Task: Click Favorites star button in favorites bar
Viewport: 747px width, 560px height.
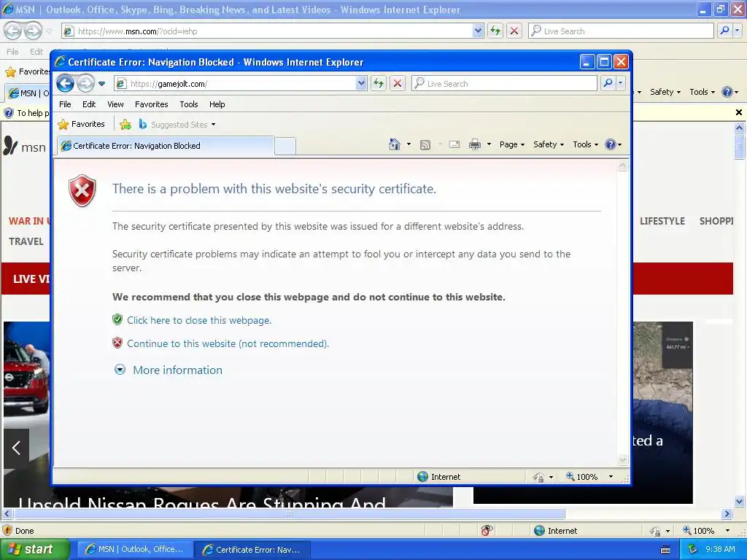Action: [81, 124]
